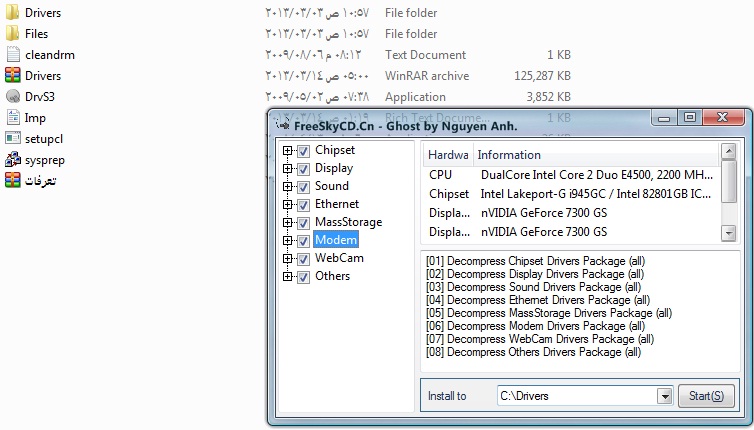
Task: Click the hardware list scrollbar thumb
Action: (729, 181)
